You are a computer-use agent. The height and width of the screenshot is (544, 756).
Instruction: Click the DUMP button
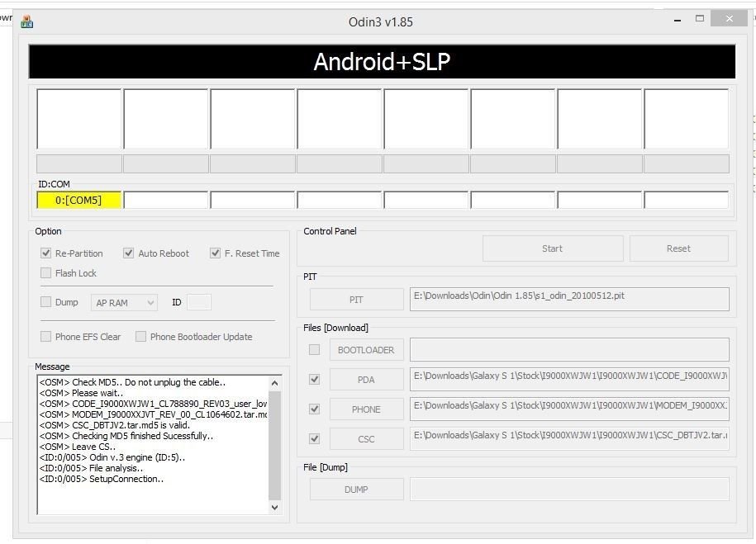tap(356, 490)
